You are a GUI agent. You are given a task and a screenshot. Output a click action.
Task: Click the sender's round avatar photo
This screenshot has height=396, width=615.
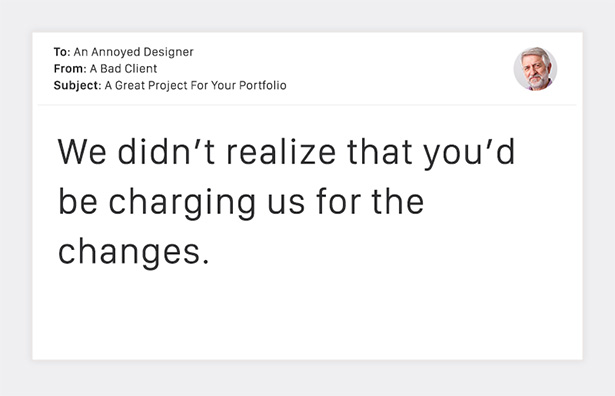coord(535,69)
